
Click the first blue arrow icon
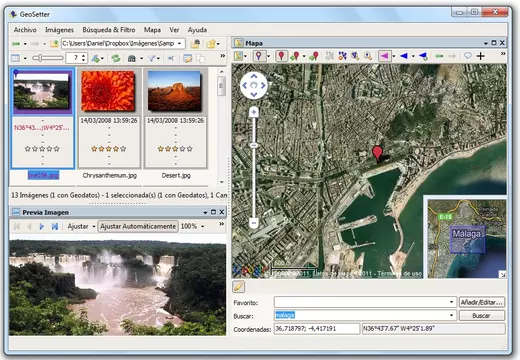pos(404,56)
